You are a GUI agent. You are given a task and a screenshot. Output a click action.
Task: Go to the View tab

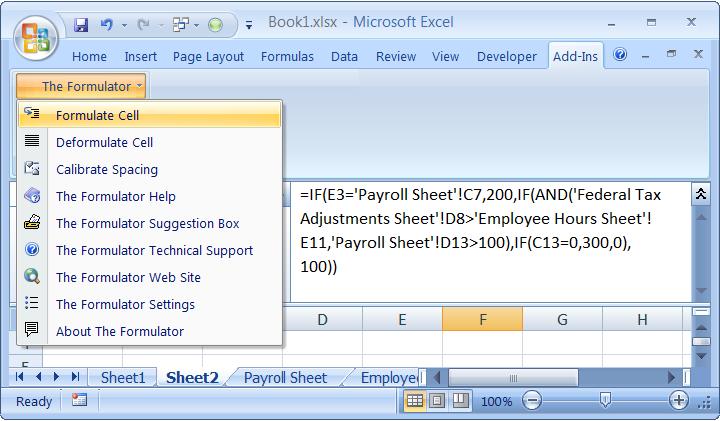[x=445, y=56]
